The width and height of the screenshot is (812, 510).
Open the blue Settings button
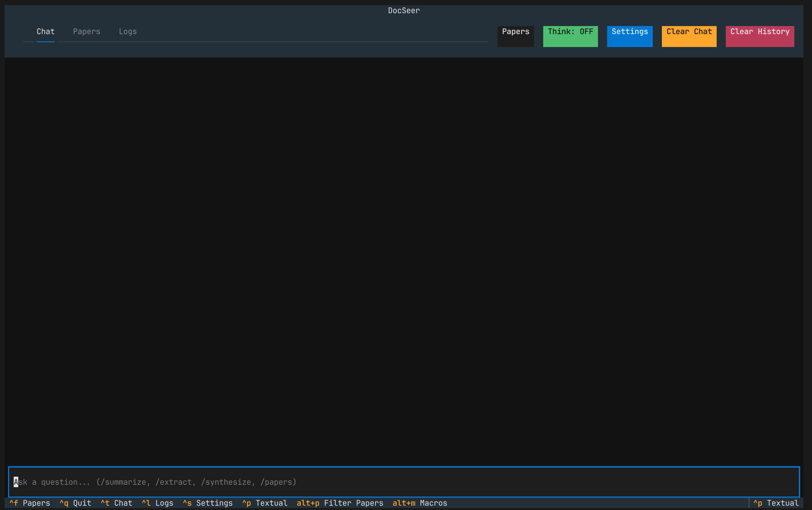click(630, 37)
